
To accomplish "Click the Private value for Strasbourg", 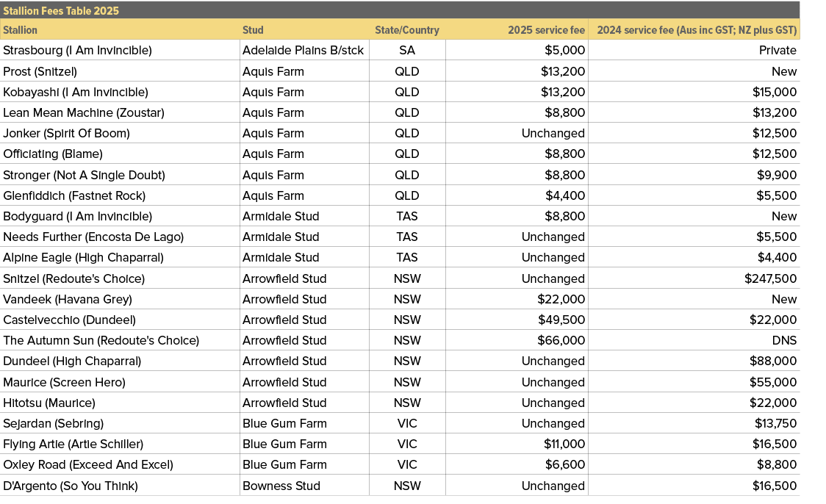I will 779,50.
